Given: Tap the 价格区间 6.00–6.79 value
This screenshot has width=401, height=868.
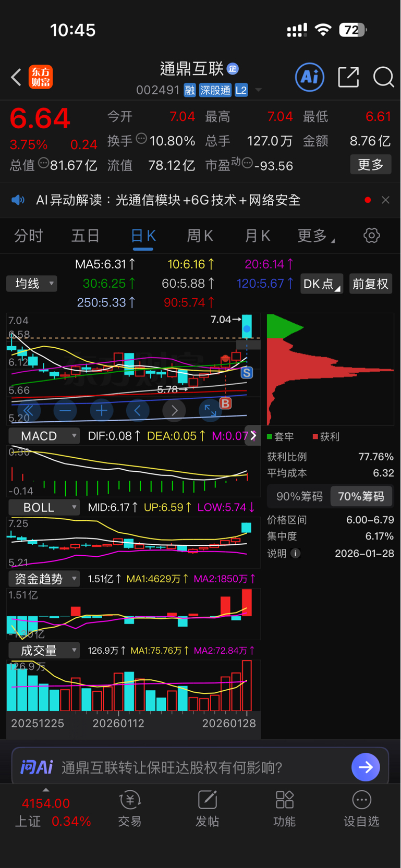Looking at the screenshot, I should [x=370, y=520].
